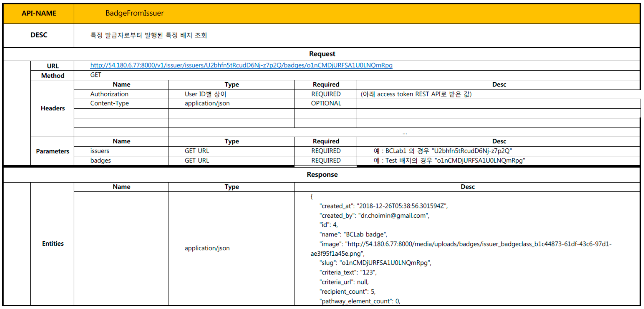
Task: Click the GET method value
Action: [x=96, y=75]
